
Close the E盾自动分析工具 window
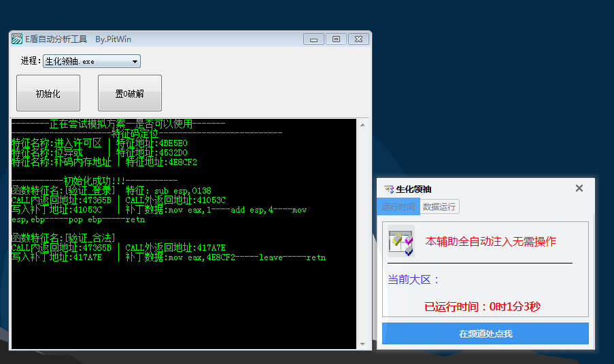tap(358, 39)
